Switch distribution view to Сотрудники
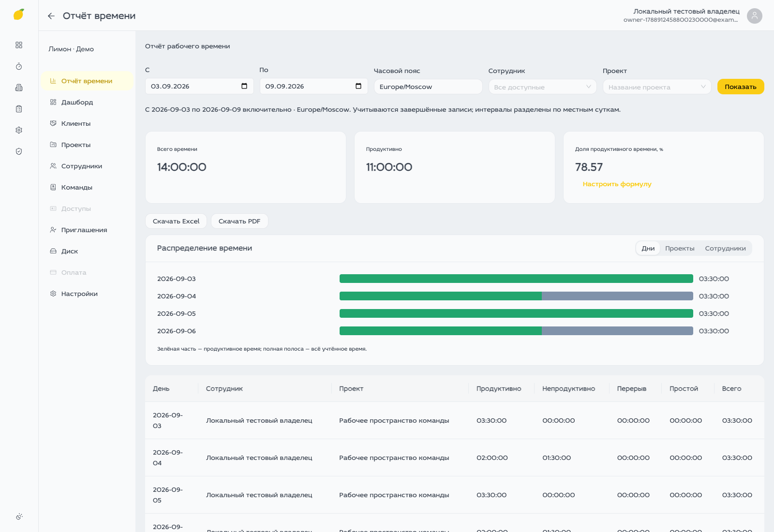The image size is (774, 532). 725,248
